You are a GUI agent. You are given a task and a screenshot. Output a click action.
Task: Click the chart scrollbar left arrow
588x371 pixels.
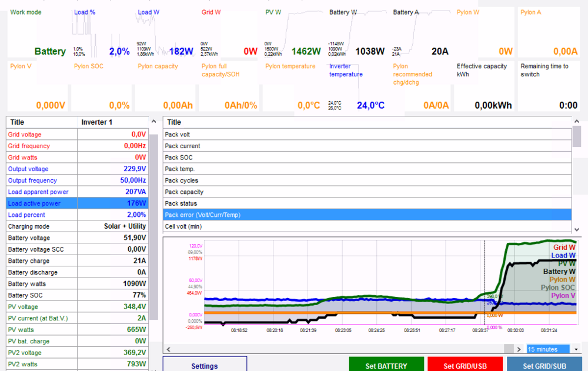[169, 349]
